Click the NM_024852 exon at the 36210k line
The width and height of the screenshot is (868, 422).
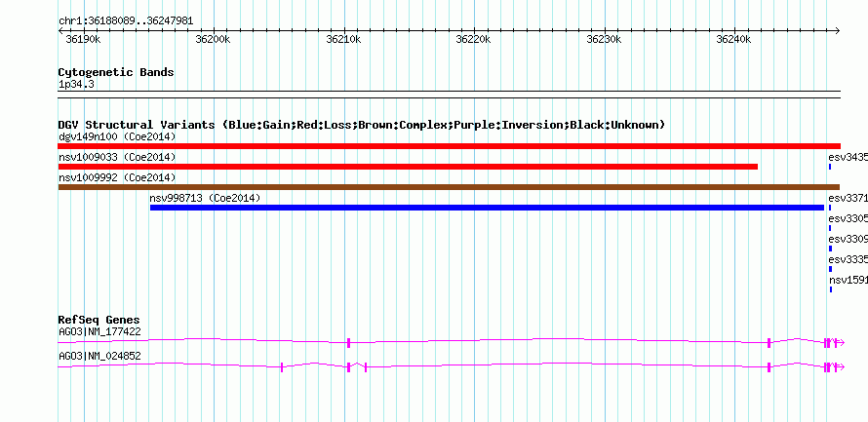(x=348, y=367)
